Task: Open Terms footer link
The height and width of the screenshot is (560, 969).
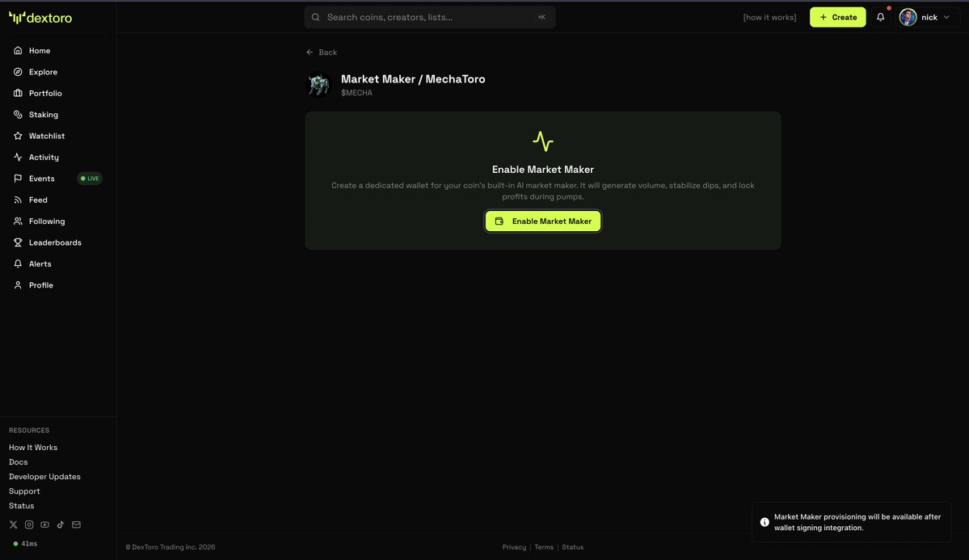Action: click(x=544, y=547)
